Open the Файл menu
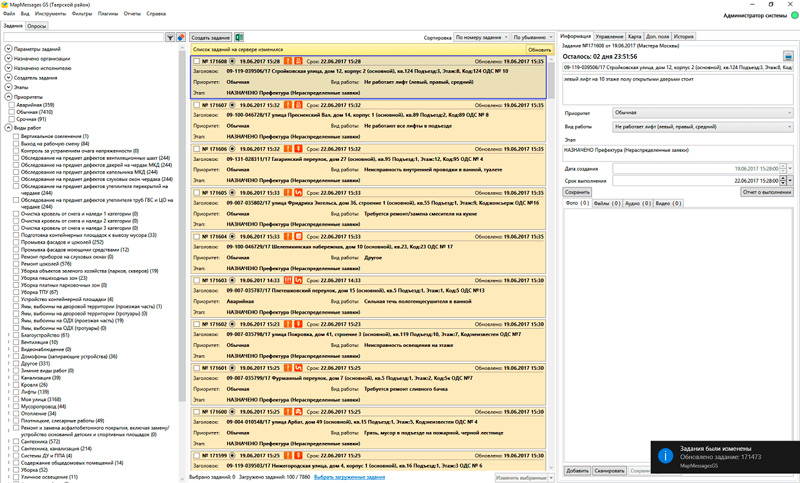 click(x=9, y=14)
